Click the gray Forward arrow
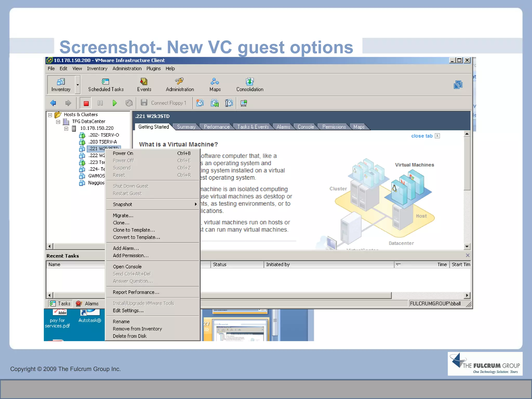 (x=68, y=103)
